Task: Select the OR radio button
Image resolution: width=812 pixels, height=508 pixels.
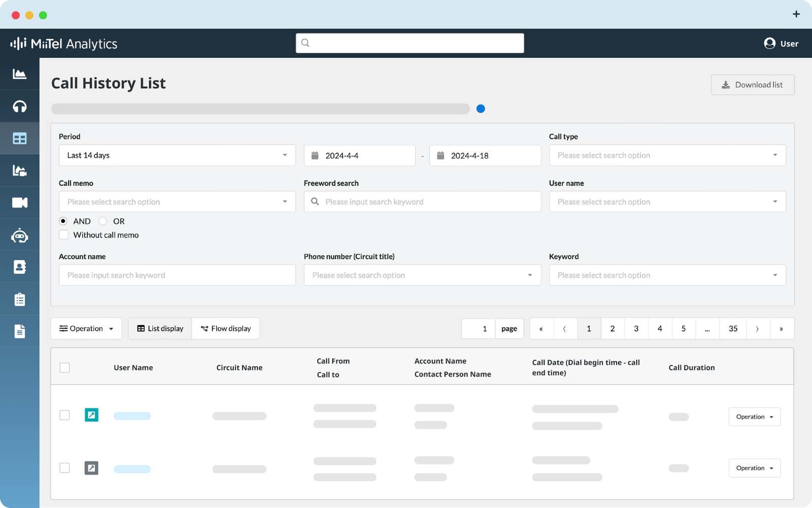Action: tap(103, 221)
